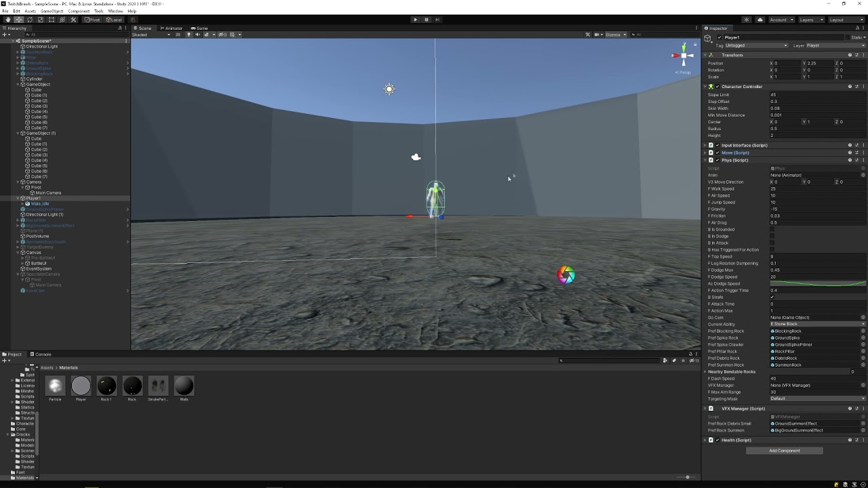868x488 pixels.
Task: Click the PostVolume rainbow gizmo in scene
Action: (x=566, y=274)
